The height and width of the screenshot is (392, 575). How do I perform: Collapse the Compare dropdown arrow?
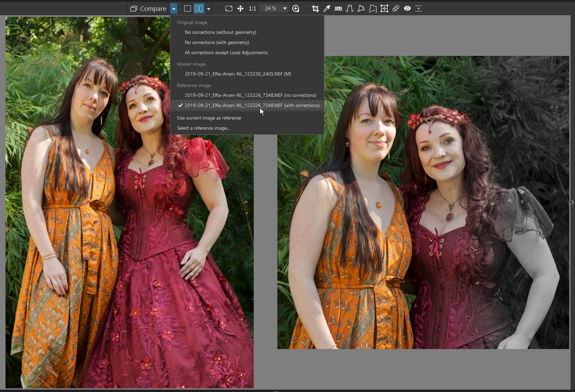(174, 8)
